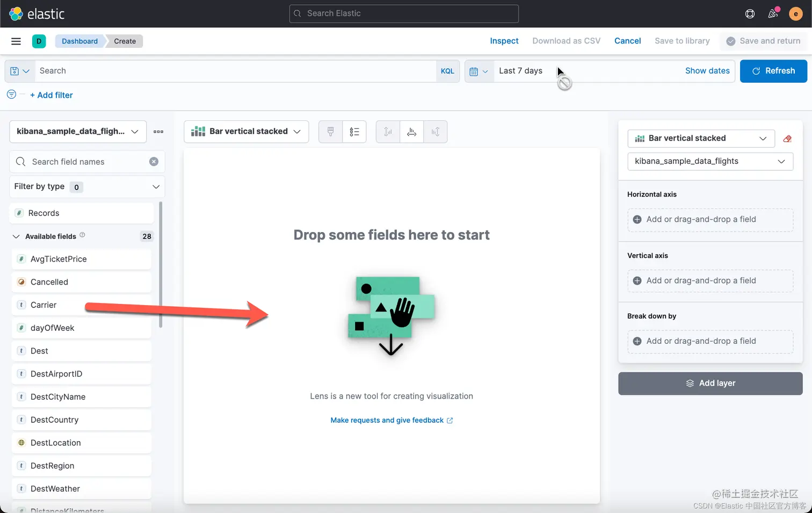Go to the Dashboard breadcrumb
Viewport: 812px width, 513px height.
[79, 41]
